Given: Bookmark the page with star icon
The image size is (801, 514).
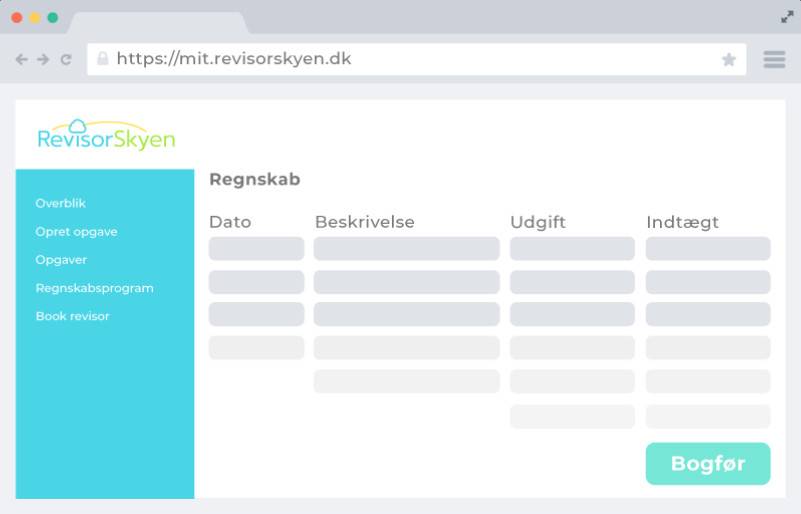Looking at the screenshot, I should [729, 59].
